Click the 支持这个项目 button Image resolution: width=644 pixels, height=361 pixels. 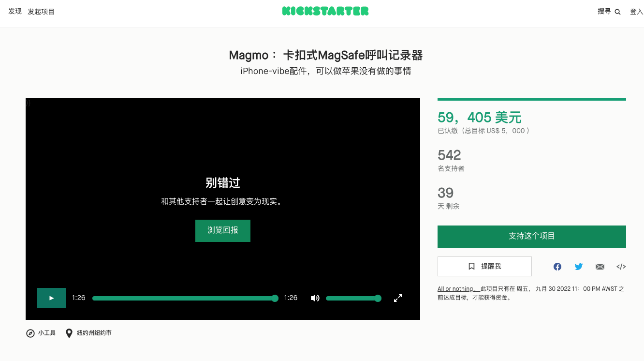pos(531,236)
